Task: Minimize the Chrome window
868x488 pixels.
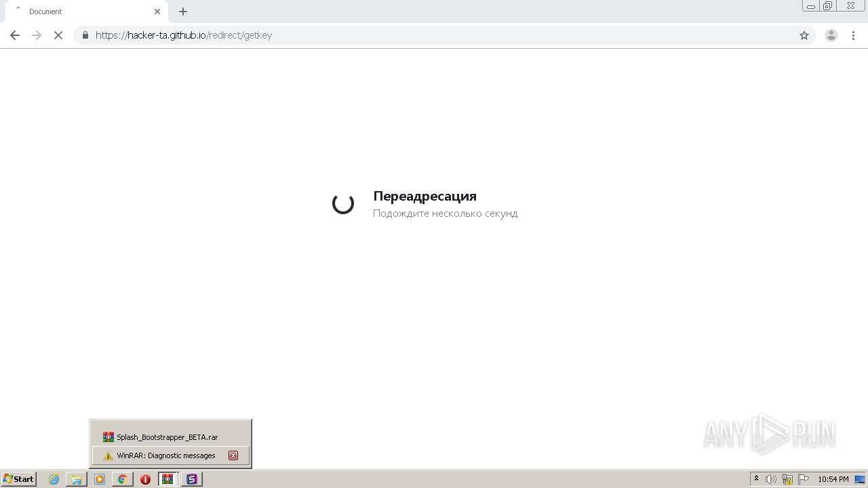Action: point(810,6)
